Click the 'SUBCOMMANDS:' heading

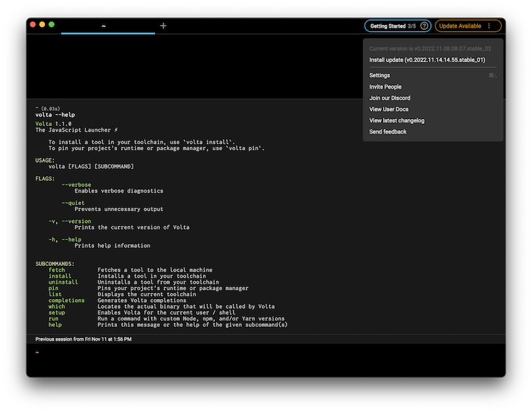click(55, 264)
